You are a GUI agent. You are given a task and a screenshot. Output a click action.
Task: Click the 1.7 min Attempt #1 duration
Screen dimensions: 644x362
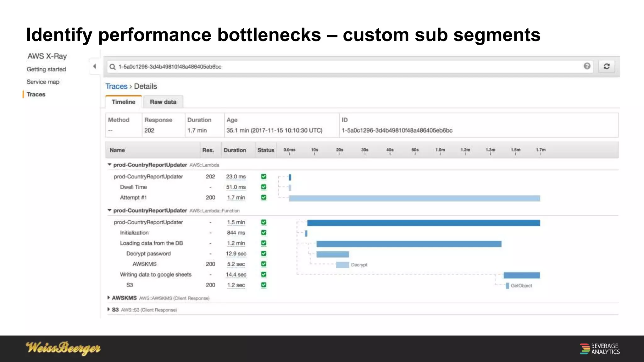tap(236, 197)
